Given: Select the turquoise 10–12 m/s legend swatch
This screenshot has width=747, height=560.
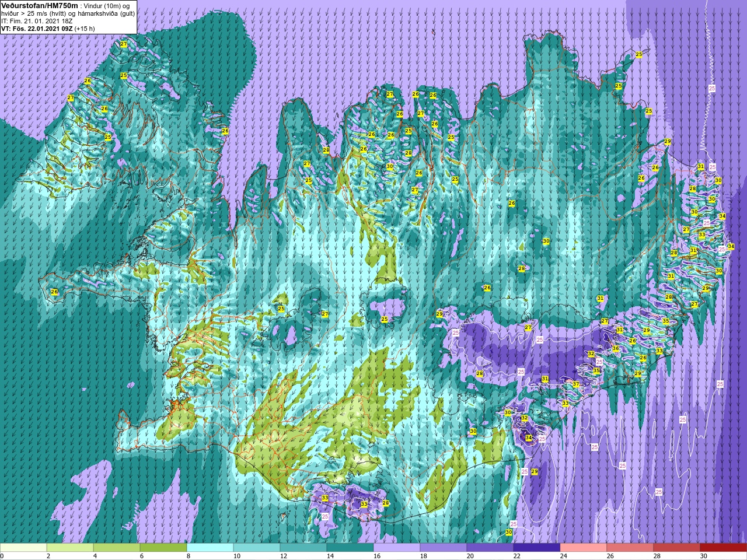Looking at the screenshot, I should click(257, 548).
